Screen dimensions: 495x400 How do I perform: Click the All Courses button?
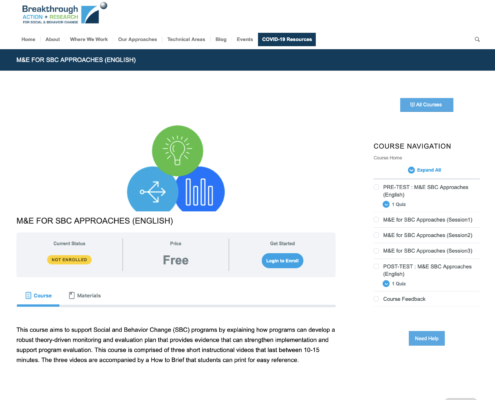(x=426, y=105)
